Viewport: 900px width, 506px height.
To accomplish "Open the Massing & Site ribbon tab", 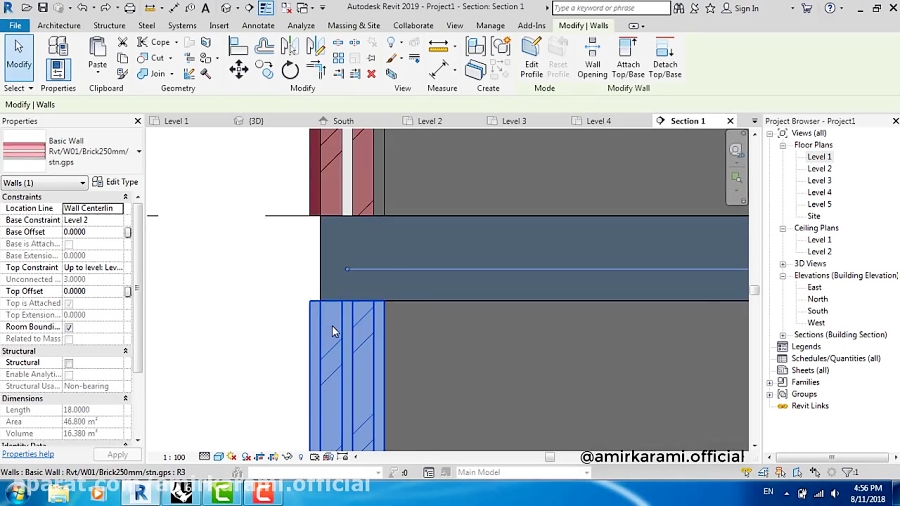I will tap(354, 25).
